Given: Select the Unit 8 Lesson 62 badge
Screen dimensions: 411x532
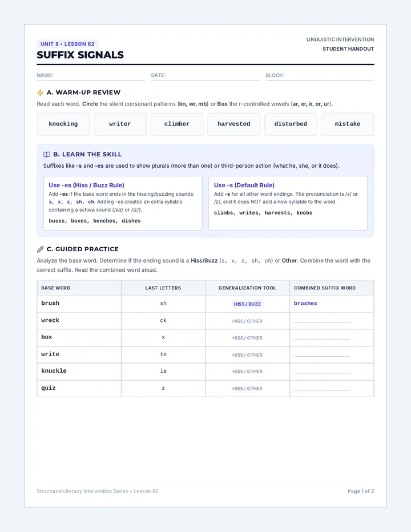Looking at the screenshot, I should pyautogui.click(x=67, y=44).
